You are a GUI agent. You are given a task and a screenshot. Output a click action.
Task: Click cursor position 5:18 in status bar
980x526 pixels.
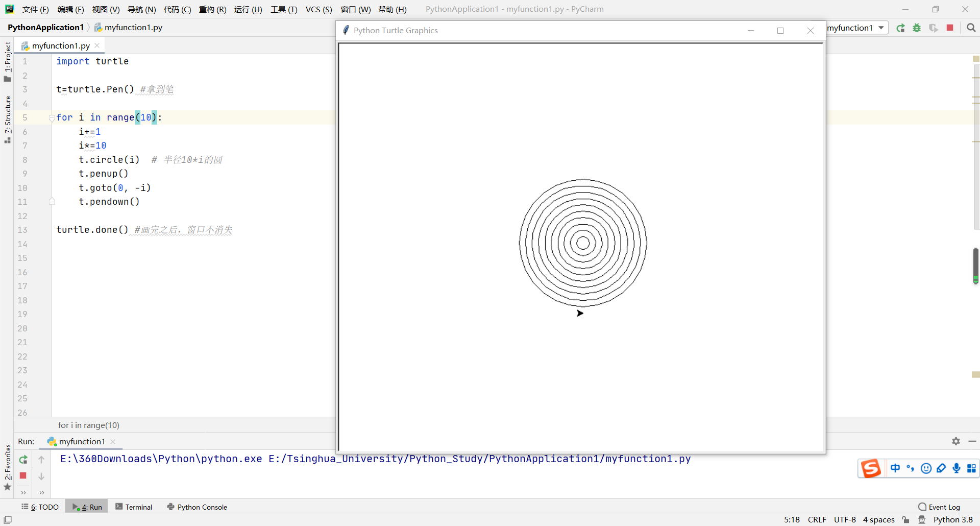(x=792, y=519)
